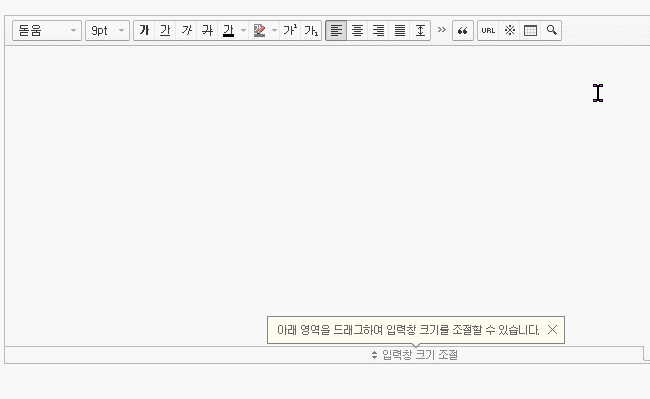Image resolution: width=650 pixels, height=399 pixels.
Task: Align text to the left
Action: [336, 31]
